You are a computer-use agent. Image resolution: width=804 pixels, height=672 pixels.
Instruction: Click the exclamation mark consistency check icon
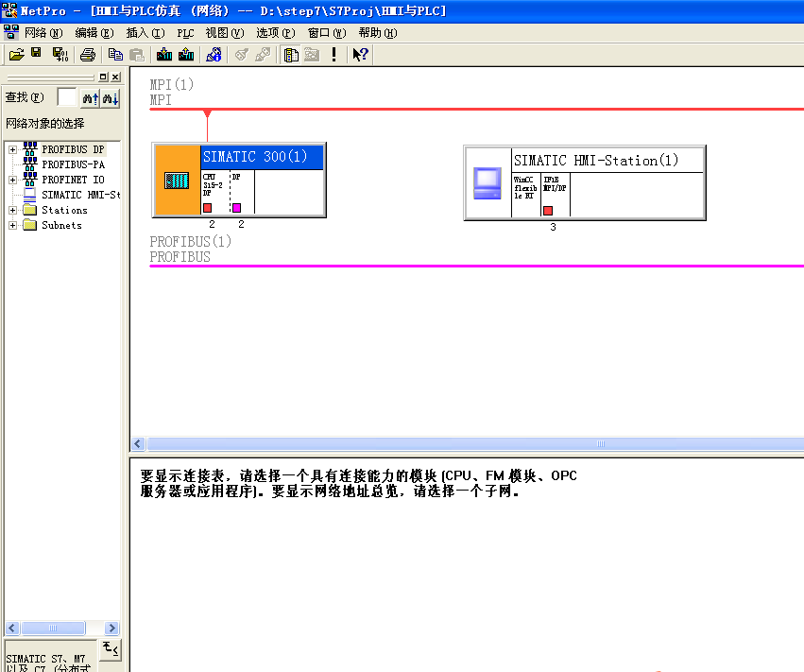click(334, 55)
